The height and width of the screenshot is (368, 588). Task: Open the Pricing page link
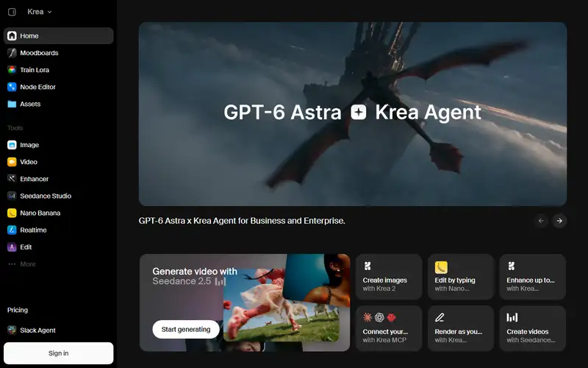click(x=18, y=310)
